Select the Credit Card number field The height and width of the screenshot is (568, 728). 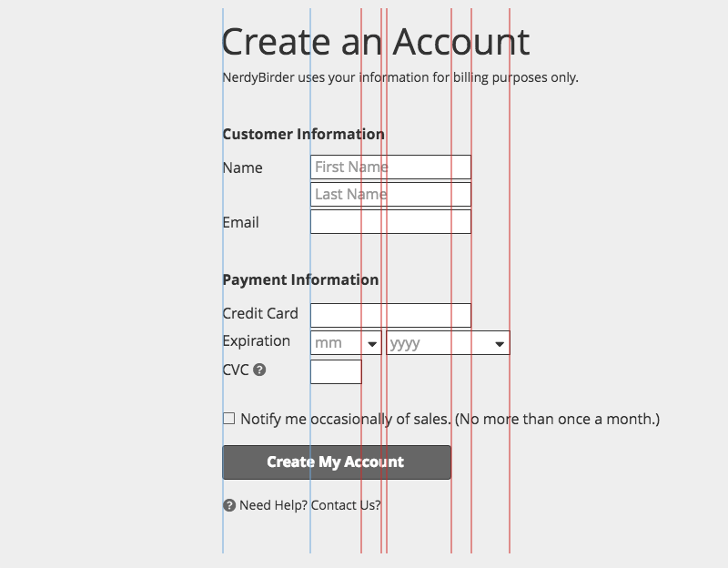tap(390, 316)
